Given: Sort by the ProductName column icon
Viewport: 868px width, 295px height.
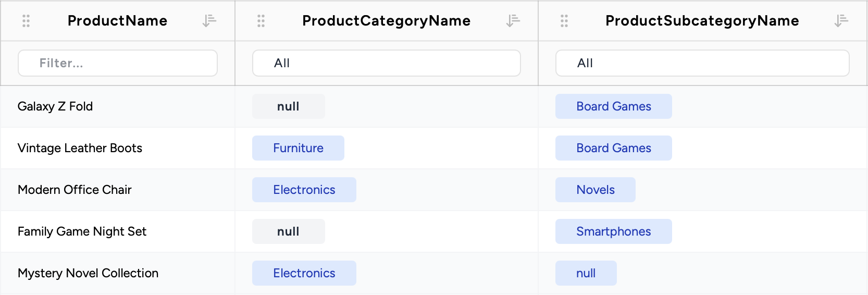Looking at the screenshot, I should point(209,21).
